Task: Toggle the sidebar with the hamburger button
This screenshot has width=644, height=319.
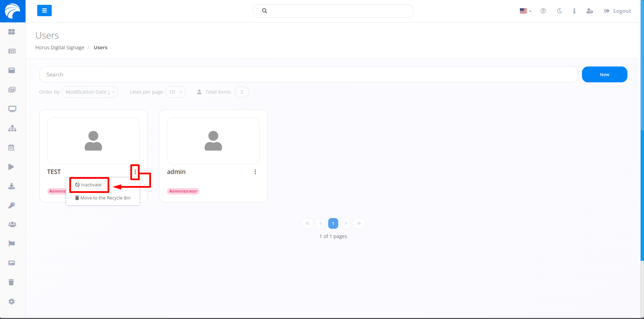Action: pos(44,11)
